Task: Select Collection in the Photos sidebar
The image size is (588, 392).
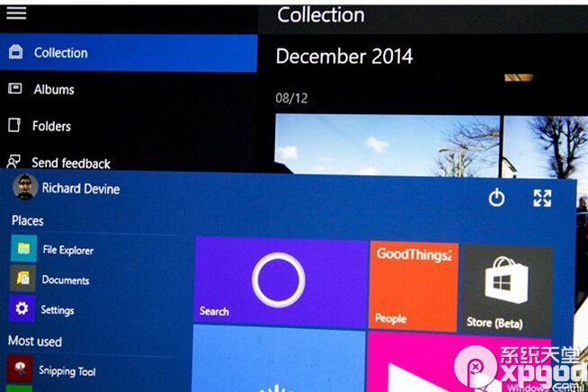Action: click(x=129, y=53)
